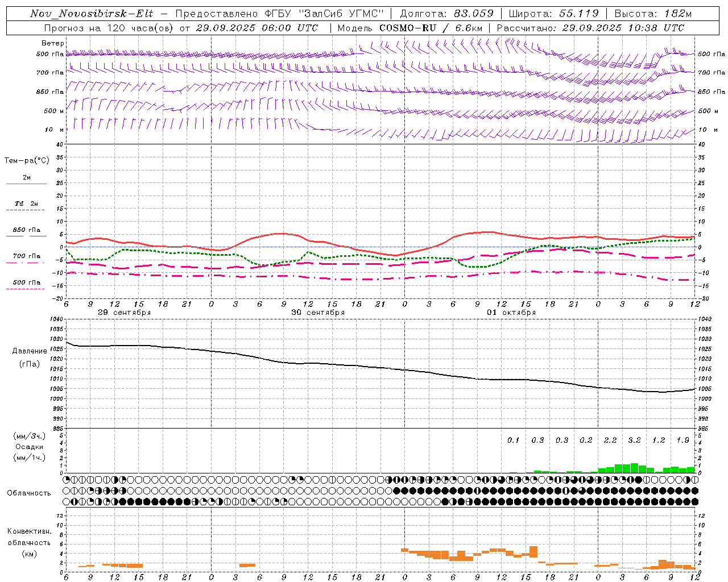Click the date label '29 сентября'
The height and width of the screenshot is (582, 728).
[x=125, y=313]
